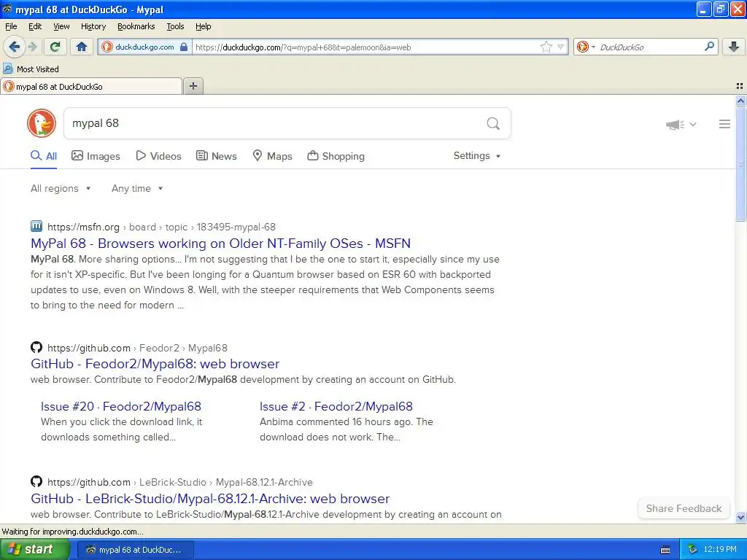
Task: Select the mypal 68 at DuckDuckGo tab
Action: coord(91,87)
